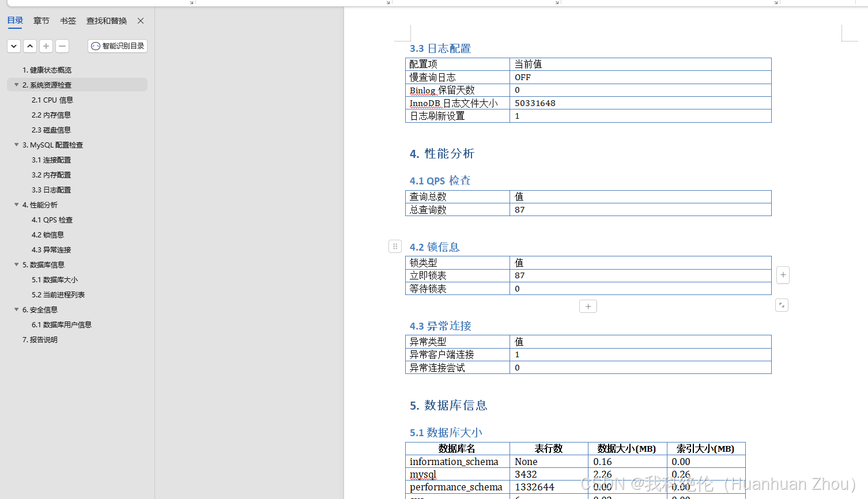Jump to 3.2 内存配置 in the outline
This screenshot has height=499, width=868.
pos(51,175)
